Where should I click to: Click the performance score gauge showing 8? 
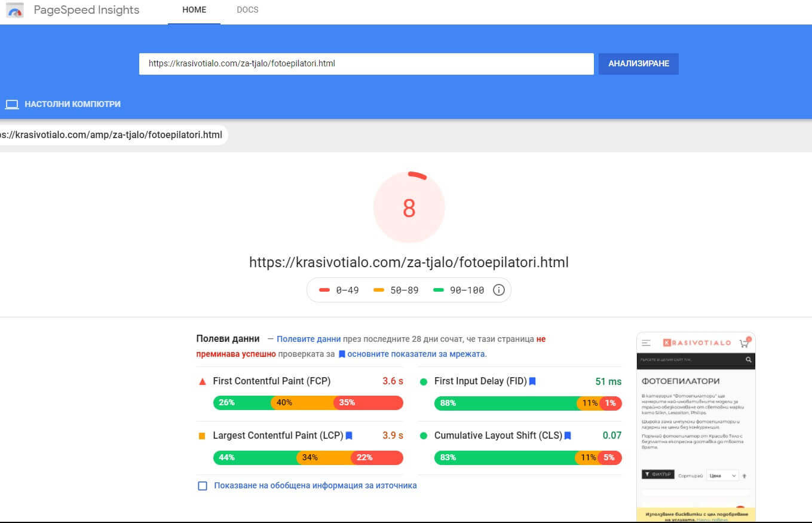[x=409, y=207]
